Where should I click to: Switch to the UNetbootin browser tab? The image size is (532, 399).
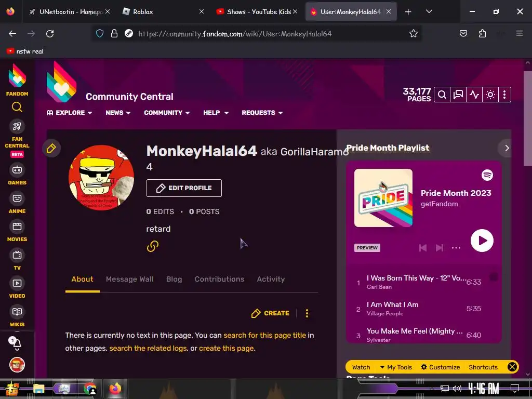tap(69, 11)
